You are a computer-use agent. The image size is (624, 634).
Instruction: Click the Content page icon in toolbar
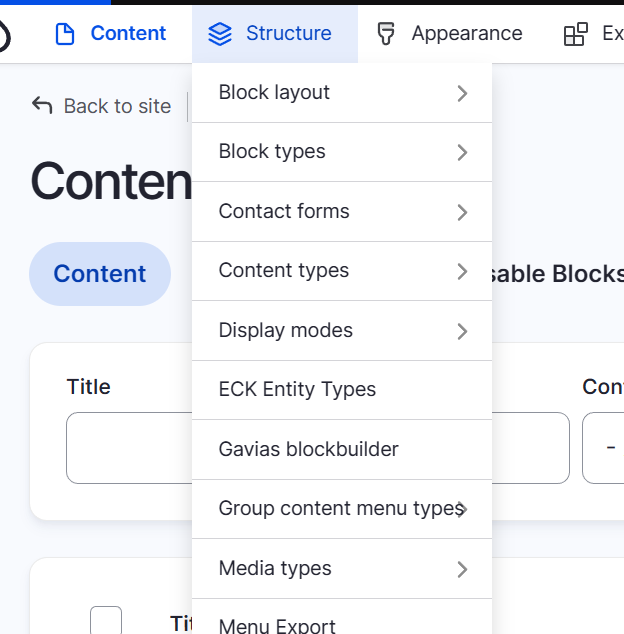(65, 34)
